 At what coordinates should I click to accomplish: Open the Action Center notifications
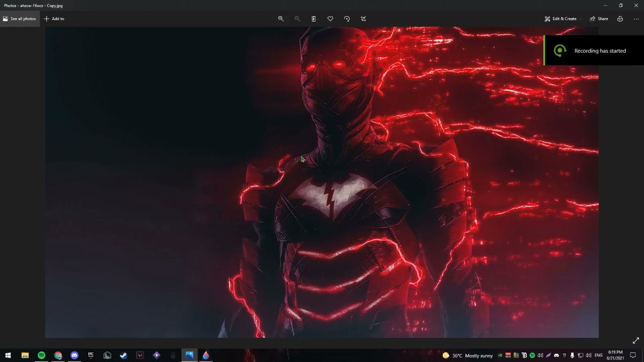pyautogui.click(x=633, y=355)
